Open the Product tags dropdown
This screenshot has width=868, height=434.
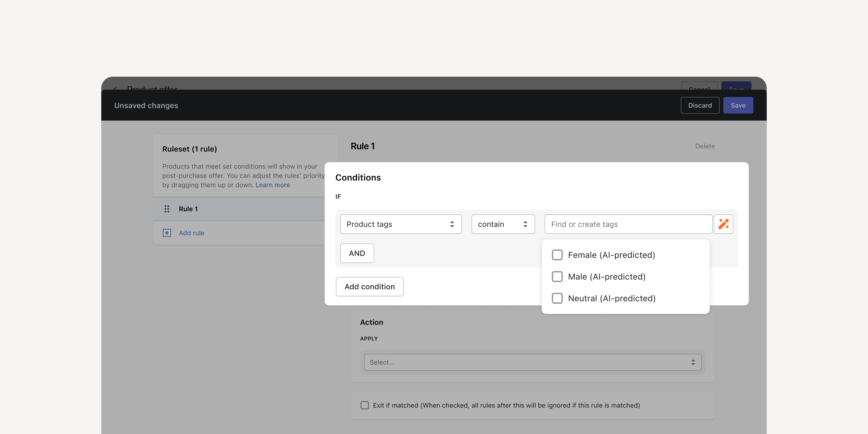[401, 224]
